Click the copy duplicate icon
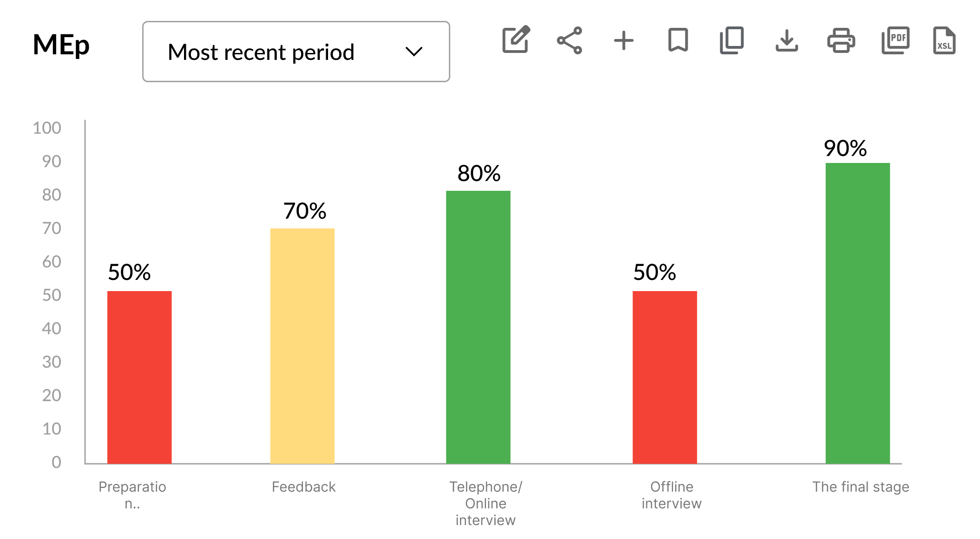980x539 pixels. point(732,40)
